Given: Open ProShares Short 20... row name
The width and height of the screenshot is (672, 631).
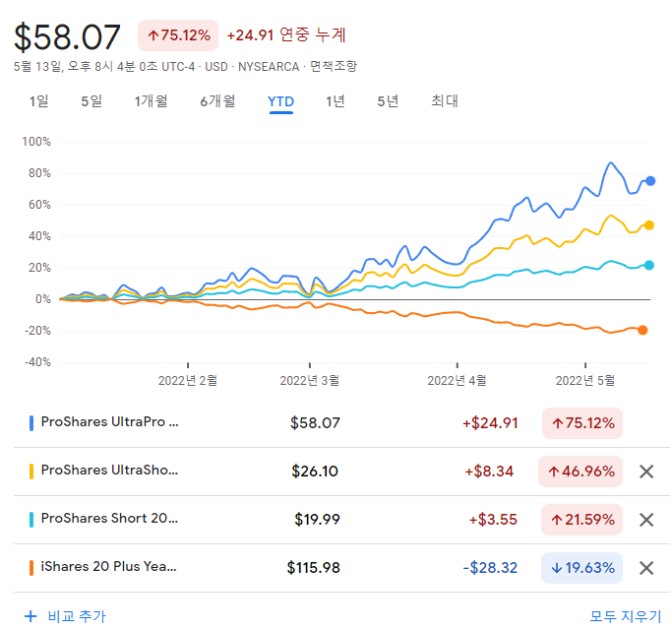Looking at the screenshot, I should point(109,519).
